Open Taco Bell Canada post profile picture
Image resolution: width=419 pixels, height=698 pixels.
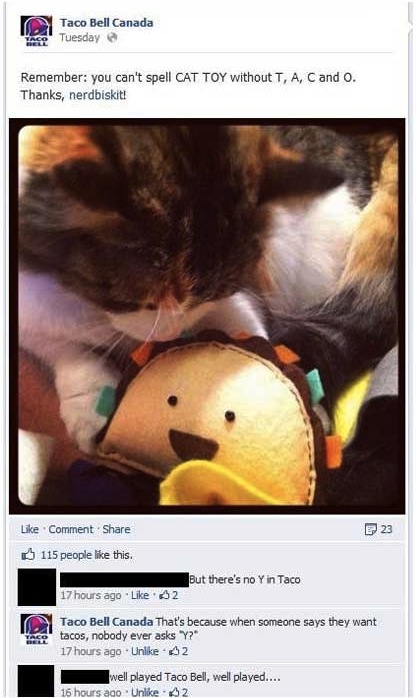click(x=37, y=31)
